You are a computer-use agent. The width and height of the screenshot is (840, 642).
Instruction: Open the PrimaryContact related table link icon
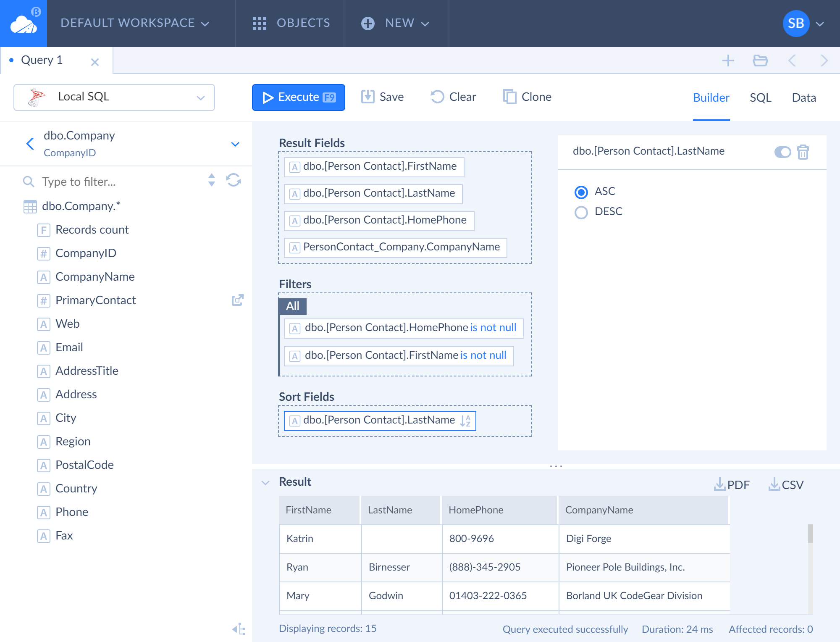[x=237, y=300]
